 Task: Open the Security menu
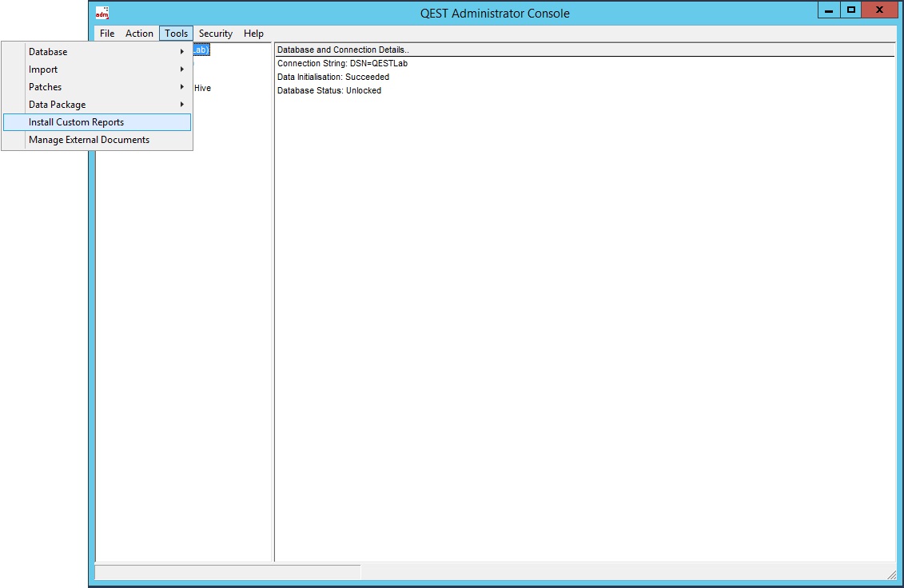tap(216, 34)
